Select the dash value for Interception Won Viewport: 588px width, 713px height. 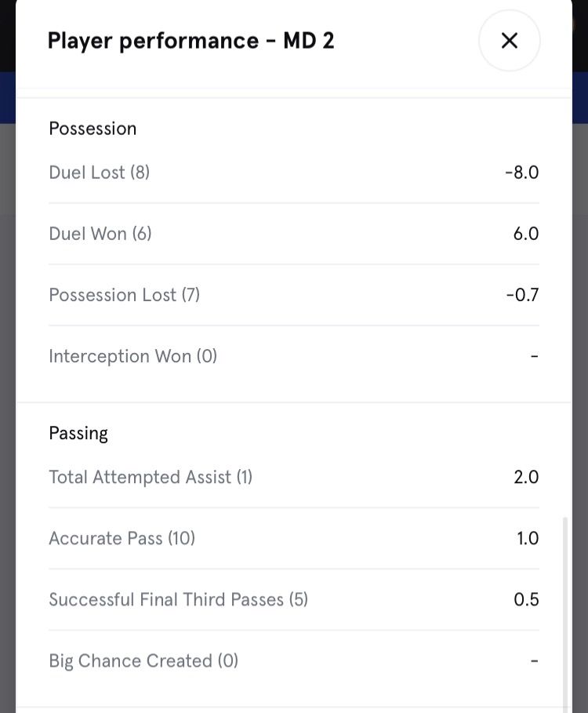point(534,356)
